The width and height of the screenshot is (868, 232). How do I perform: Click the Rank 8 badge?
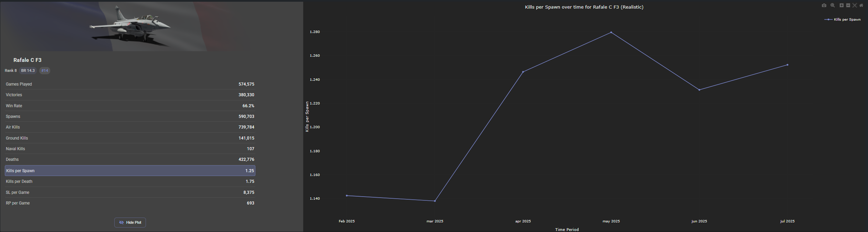coord(11,70)
